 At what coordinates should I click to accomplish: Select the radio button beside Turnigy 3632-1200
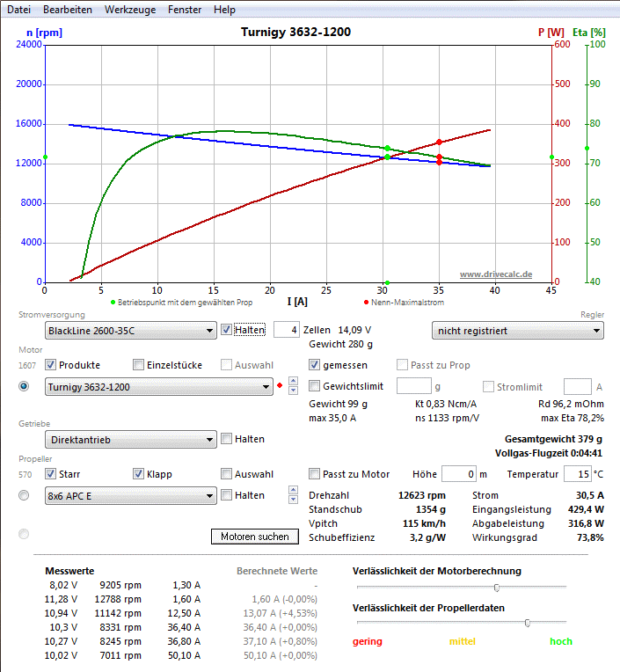[24, 386]
